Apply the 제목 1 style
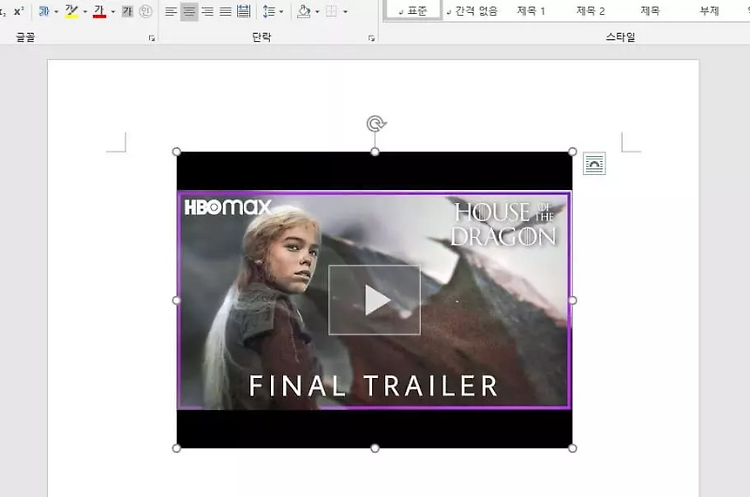Screen dimensions: 750x497 tap(531, 11)
